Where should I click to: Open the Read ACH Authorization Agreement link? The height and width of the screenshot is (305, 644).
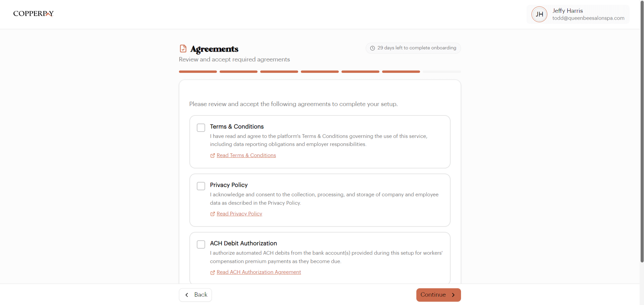(x=259, y=272)
